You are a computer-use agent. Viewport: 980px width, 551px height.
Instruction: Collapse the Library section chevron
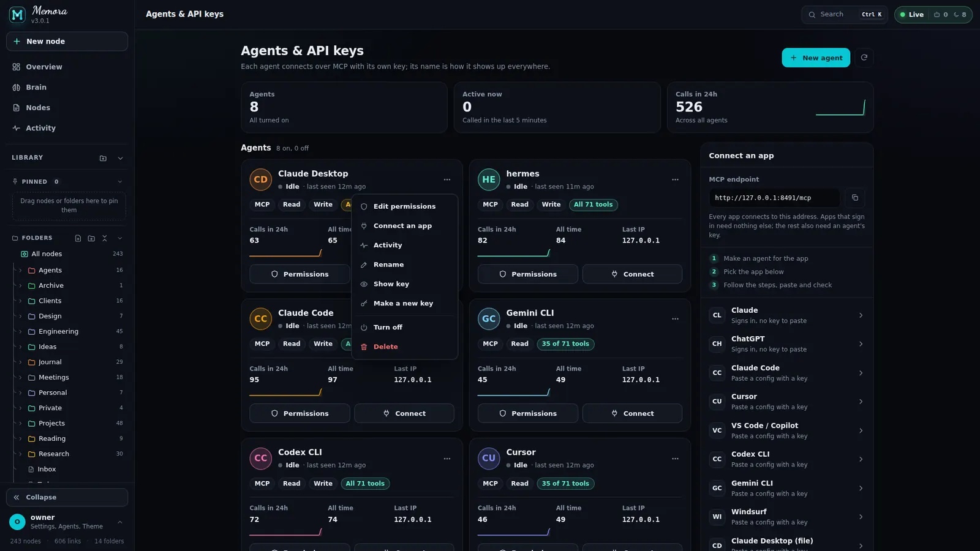click(x=120, y=158)
